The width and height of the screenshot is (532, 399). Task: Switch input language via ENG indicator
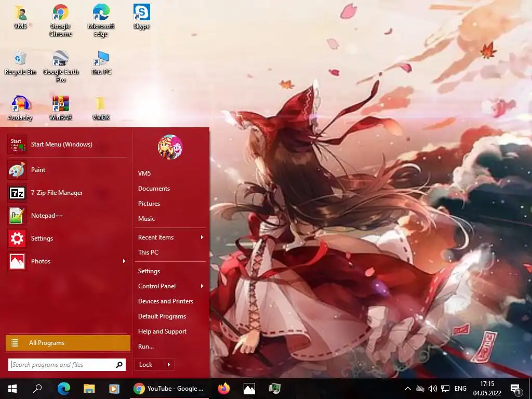tap(460, 389)
